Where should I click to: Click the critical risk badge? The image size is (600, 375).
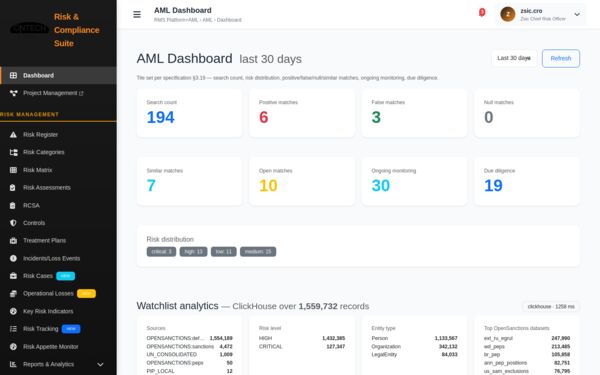pos(161,251)
